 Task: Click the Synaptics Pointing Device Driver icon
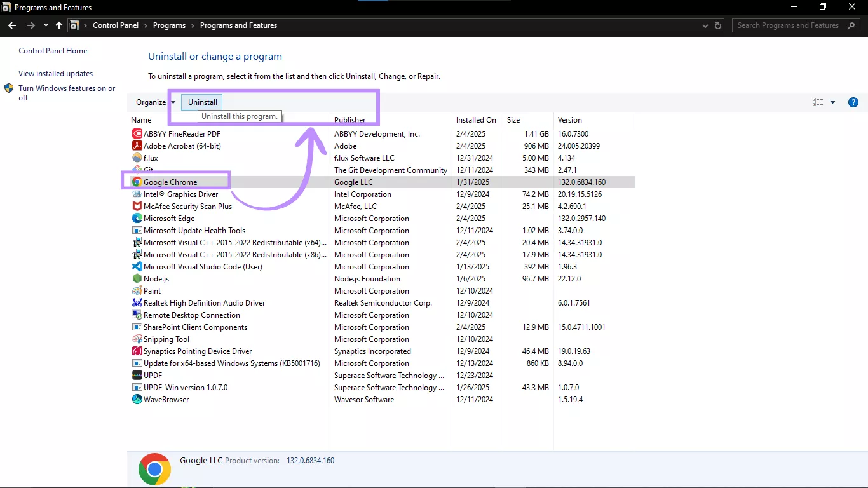click(x=137, y=351)
